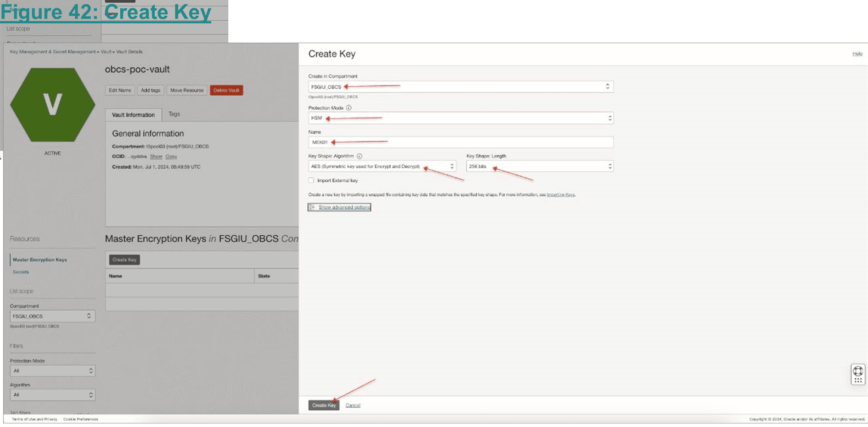Show the vault OCID
868x427 pixels.
[156, 157]
